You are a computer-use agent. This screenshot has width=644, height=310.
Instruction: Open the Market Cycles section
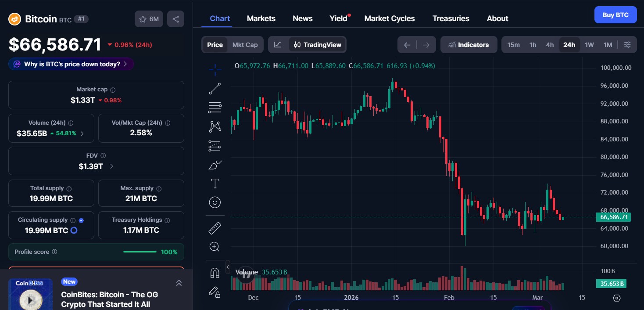(390, 18)
